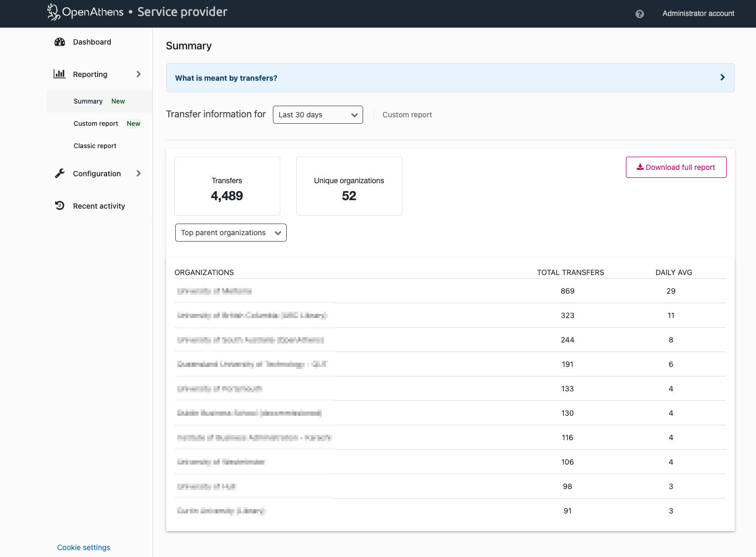Click Download full report button
The height and width of the screenshot is (557, 756).
click(676, 167)
